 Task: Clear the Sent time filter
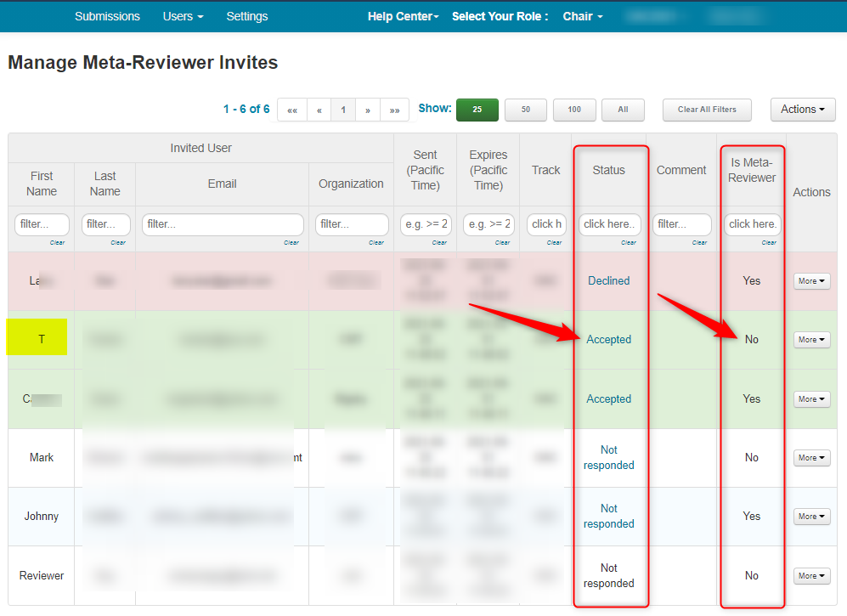pos(439,243)
